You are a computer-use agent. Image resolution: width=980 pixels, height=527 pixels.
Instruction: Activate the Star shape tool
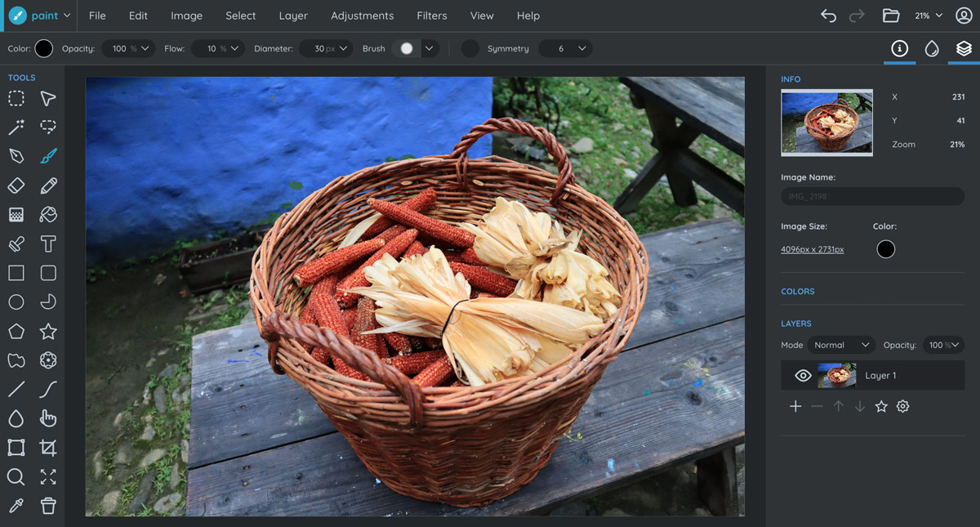(x=48, y=331)
